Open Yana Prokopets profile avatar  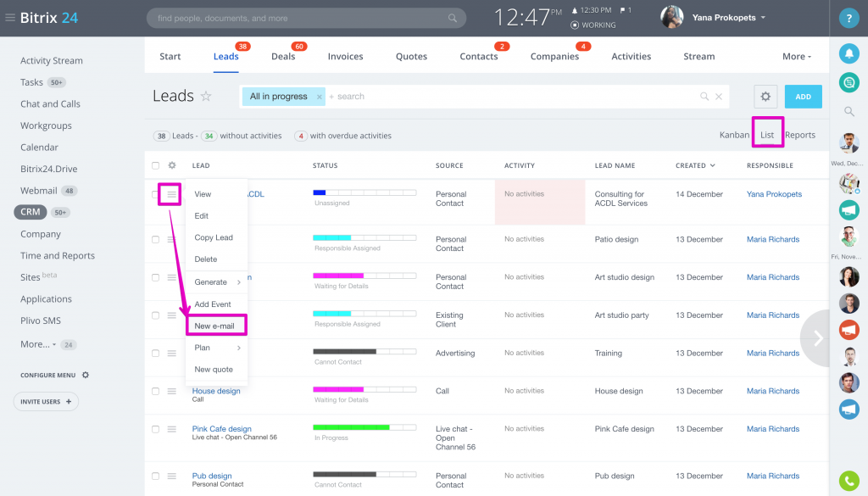pos(671,17)
